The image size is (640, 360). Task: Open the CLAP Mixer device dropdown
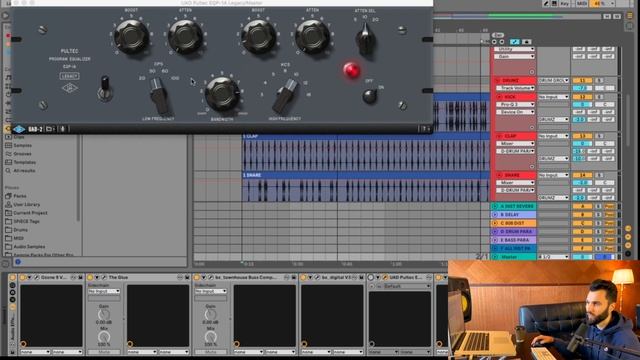[x=515, y=144]
